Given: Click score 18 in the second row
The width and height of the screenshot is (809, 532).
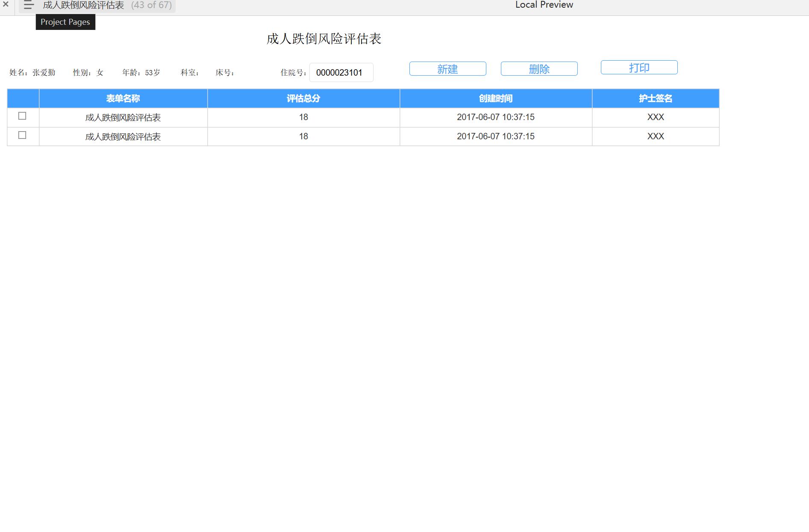Looking at the screenshot, I should (303, 136).
